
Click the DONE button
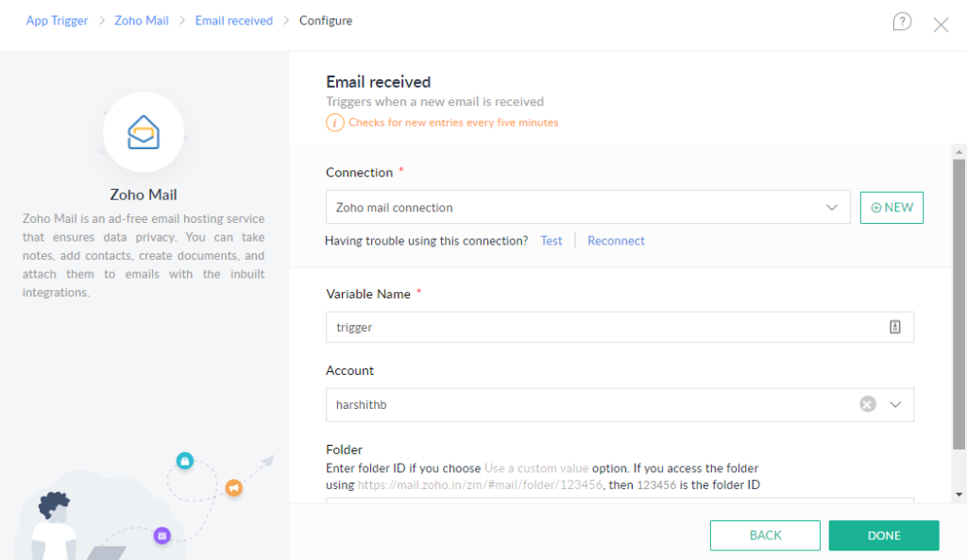pos(884,535)
